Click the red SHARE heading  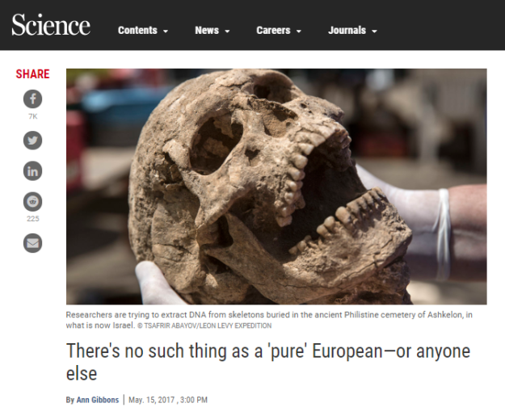32,74
